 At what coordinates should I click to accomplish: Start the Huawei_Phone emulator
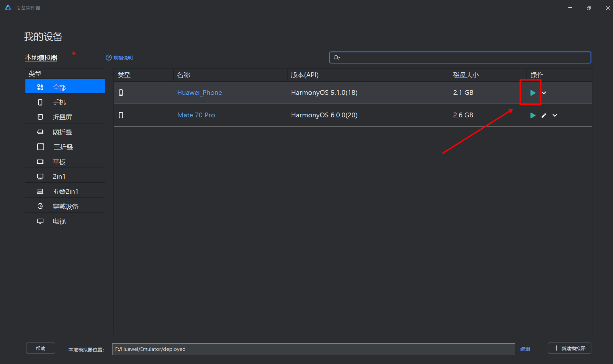click(x=533, y=93)
